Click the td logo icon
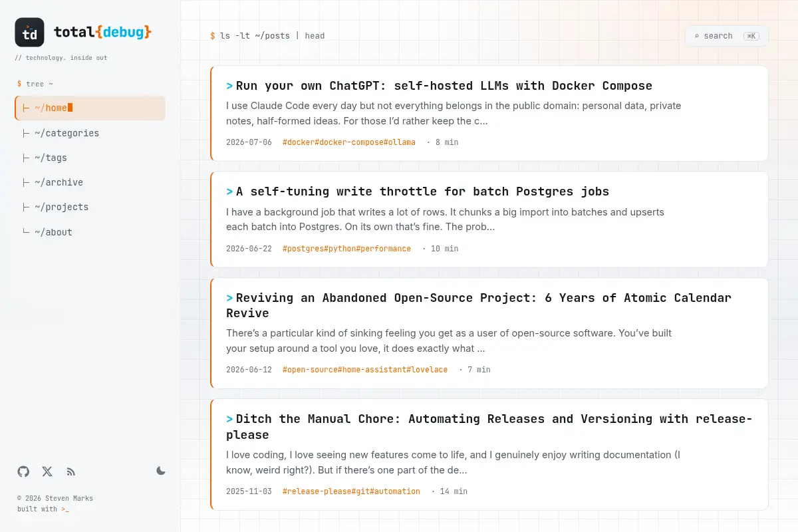Viewport: 798px width, 532px height. coord(29,32)
